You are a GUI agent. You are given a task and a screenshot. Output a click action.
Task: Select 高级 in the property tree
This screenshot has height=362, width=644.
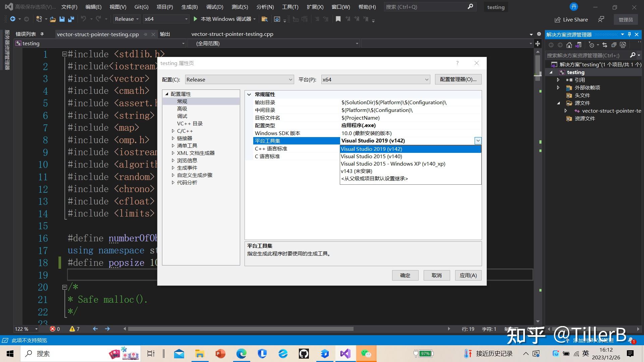click(182, 109)
